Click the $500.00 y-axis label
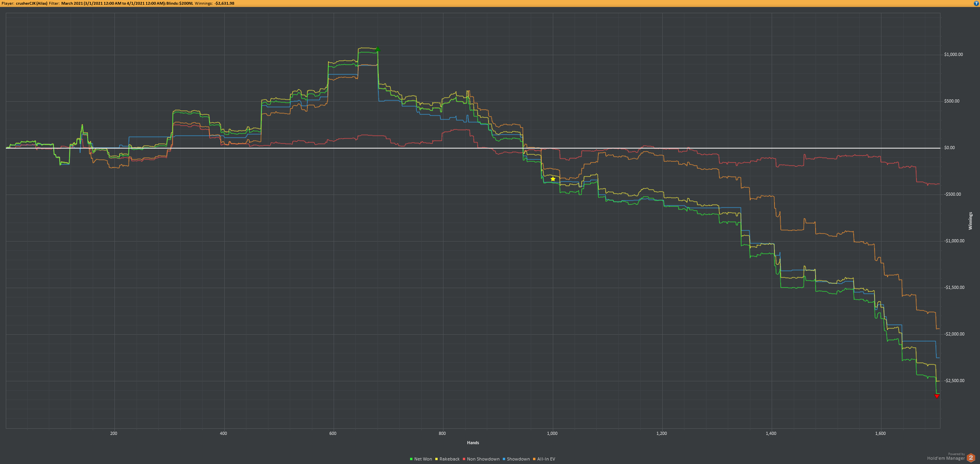 [x=952, y=101]
